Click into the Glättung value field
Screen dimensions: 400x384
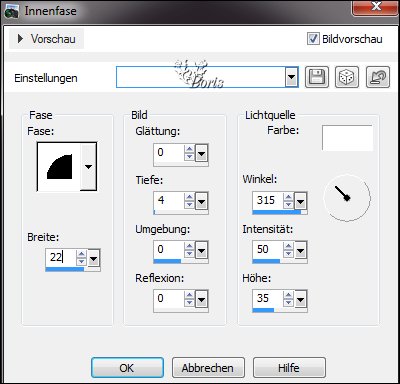pos(169,153)
